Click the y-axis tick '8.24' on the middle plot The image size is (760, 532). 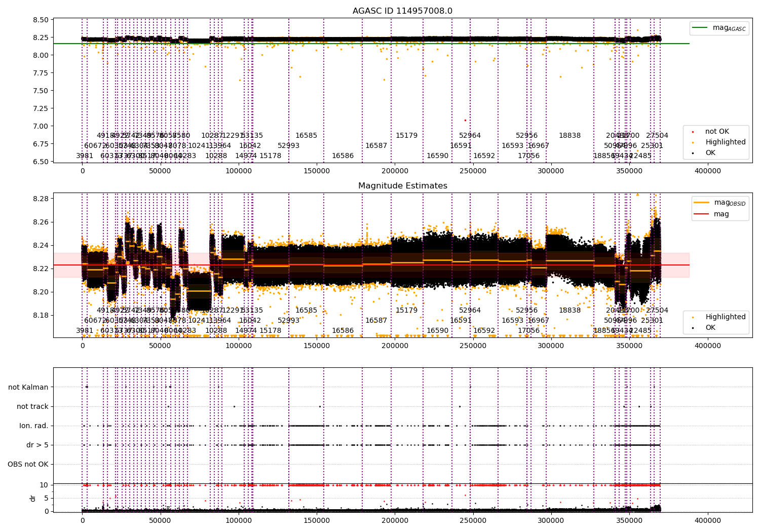41,245
